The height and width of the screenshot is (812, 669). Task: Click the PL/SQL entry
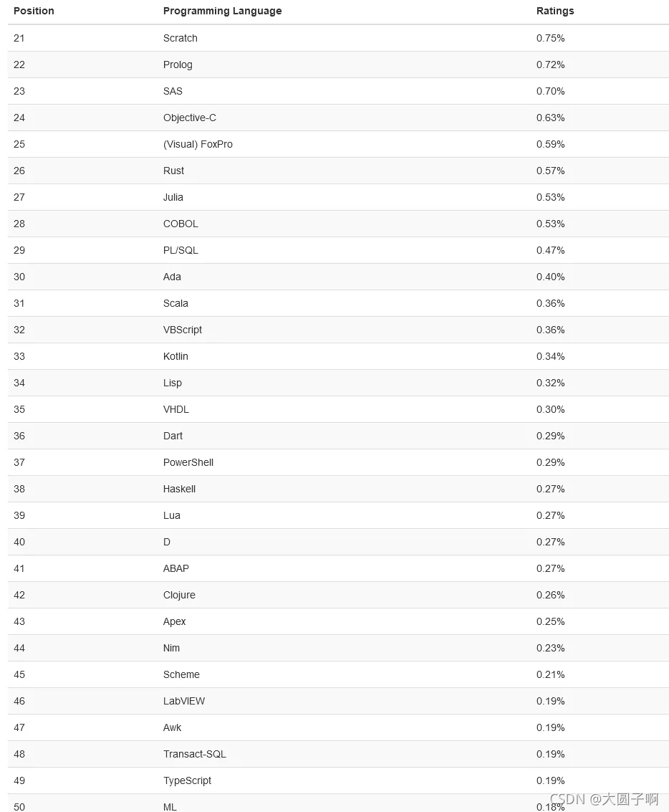click(x=181, y=250)
